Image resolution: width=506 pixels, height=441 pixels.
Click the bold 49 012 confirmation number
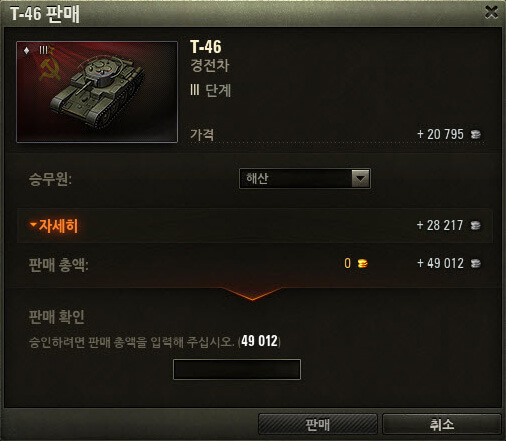259,341
